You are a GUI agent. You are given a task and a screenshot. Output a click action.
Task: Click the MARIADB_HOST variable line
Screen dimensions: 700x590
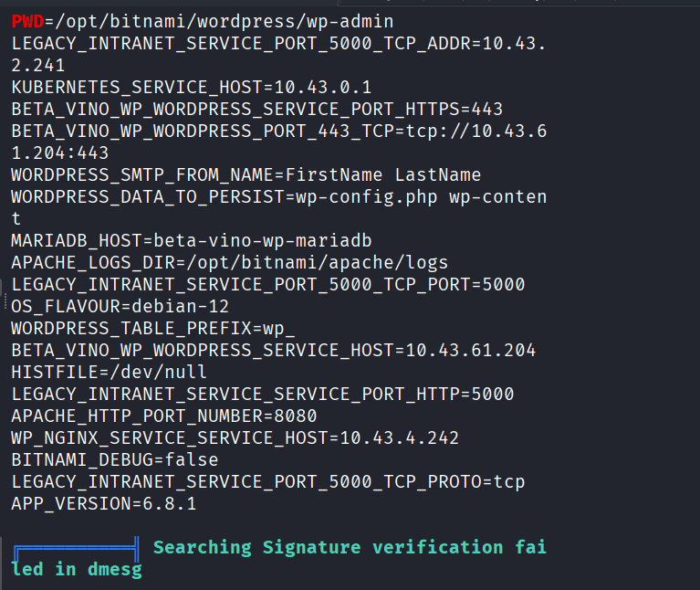[192, 241]
